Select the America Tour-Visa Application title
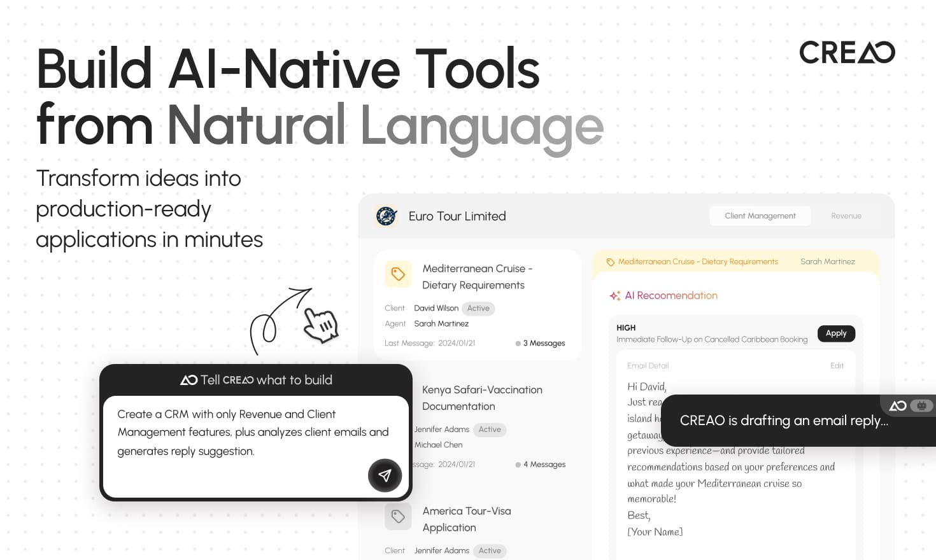 pyautogui.click(x=467, y=519)
